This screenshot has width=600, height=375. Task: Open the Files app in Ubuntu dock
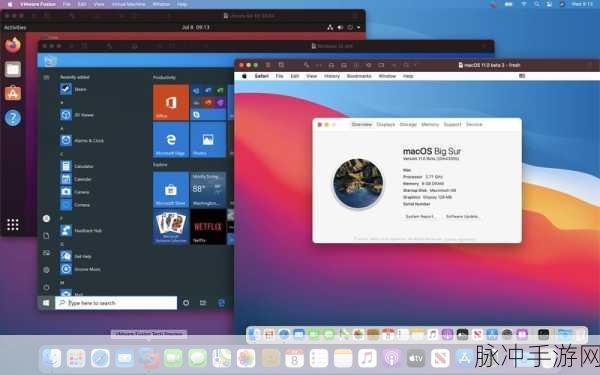tap(13, 69)
